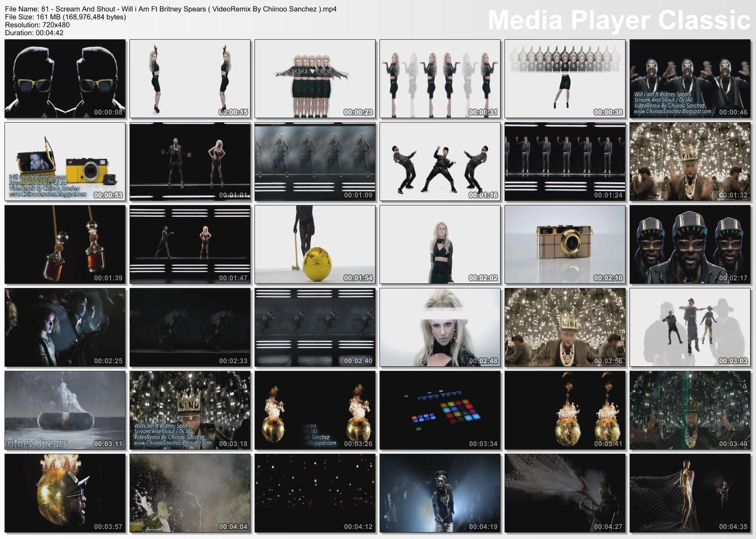Open the perfume bottles frame at 00:01:39
The image size is (756, 539).
pyautogui.click(x=63, y=243)
